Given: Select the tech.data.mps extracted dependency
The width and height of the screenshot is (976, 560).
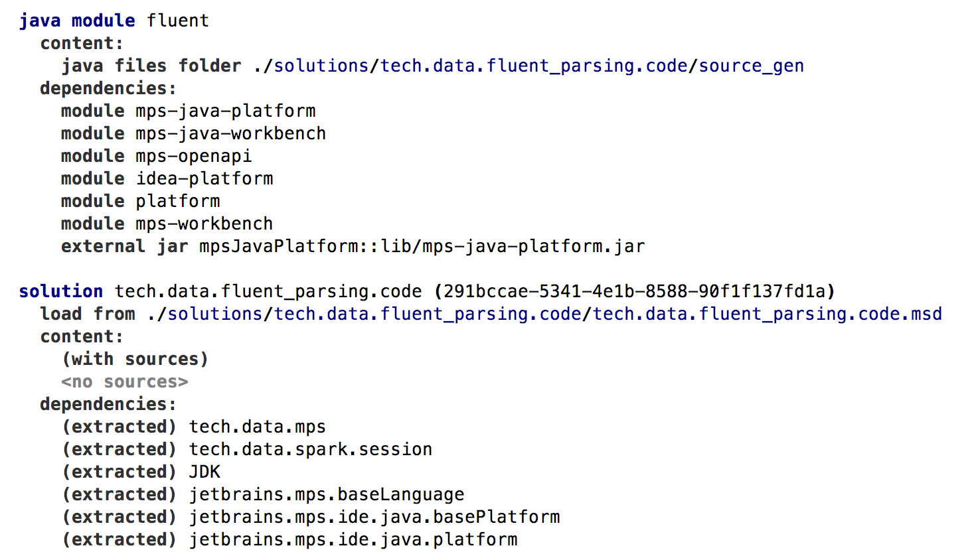Looking at the screenshot, I should pyautogui.click(x=257, y=427).
